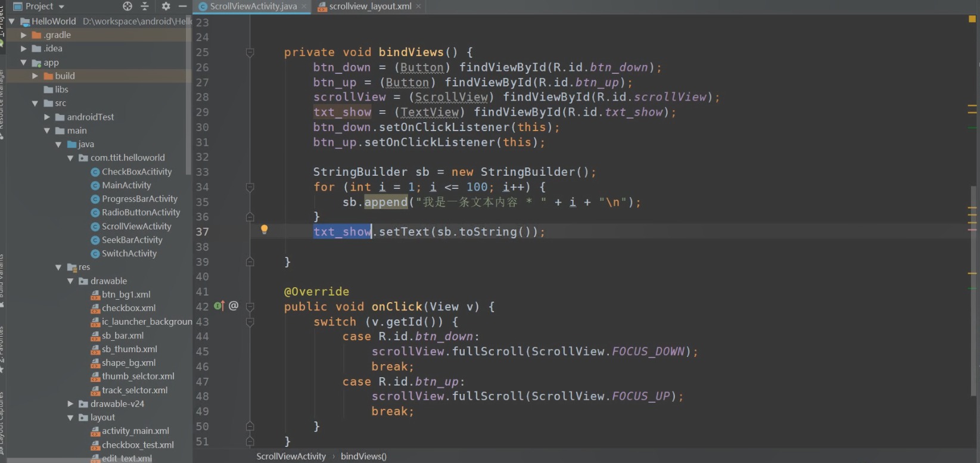Expand the .gradle folder

tap(24, 35)
